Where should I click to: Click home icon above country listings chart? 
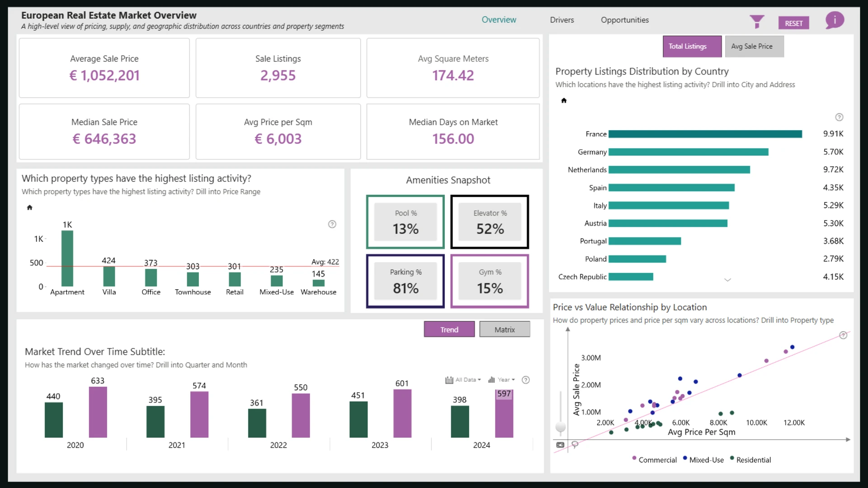click(564, 100)
